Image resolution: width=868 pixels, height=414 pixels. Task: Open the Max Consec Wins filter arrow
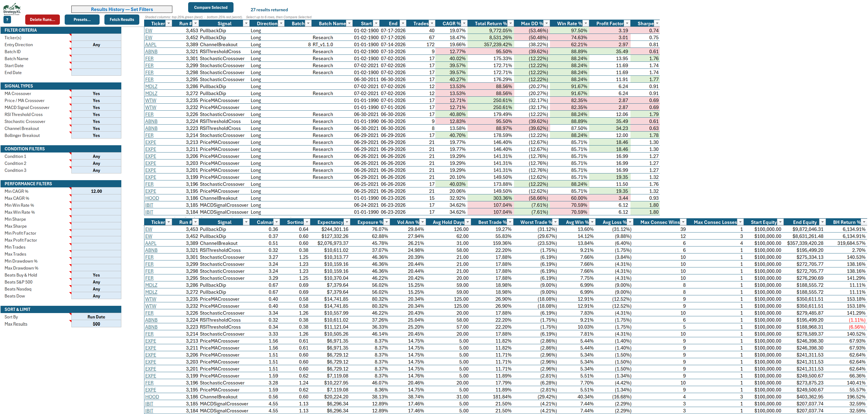pyautogui.click(x=683, y=222)
